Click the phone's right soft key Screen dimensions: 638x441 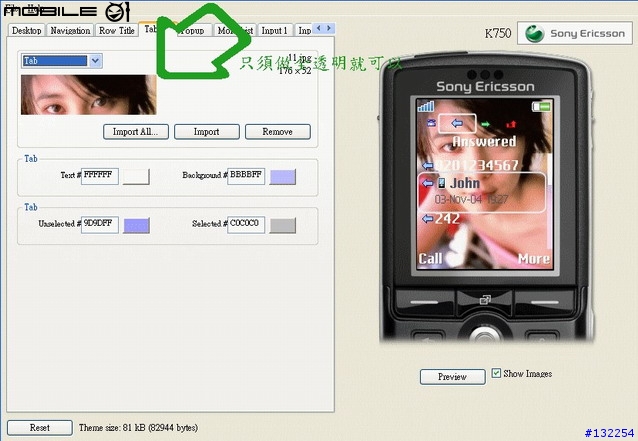tap(544, 302)
